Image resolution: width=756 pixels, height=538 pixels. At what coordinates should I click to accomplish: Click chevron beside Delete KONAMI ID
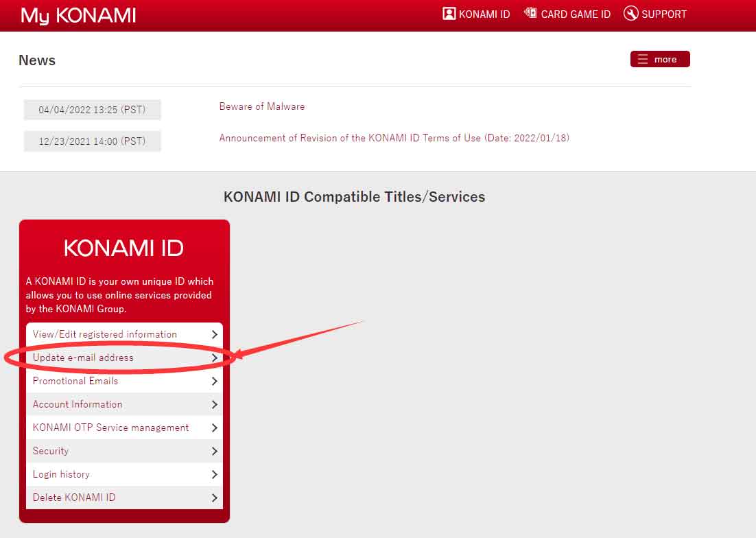(215, 498)
